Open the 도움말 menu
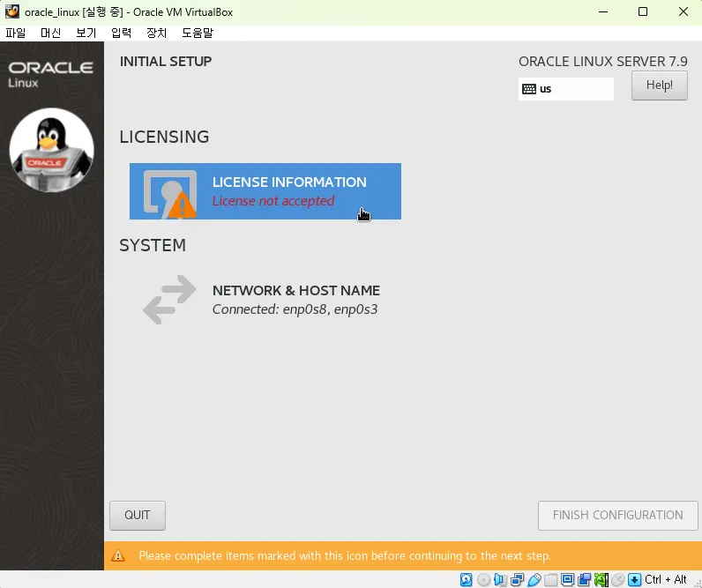 [x=198, y=33]
